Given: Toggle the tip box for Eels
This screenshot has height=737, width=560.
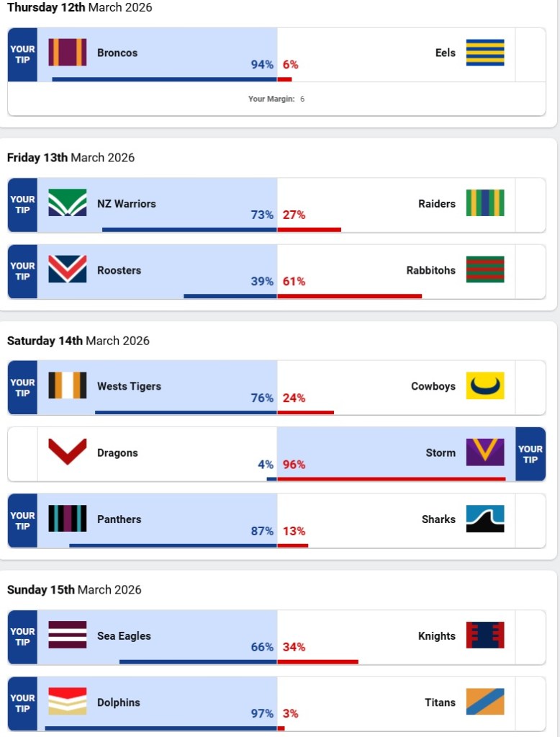Looking at the screenshot, I should (x=530, y=55).
